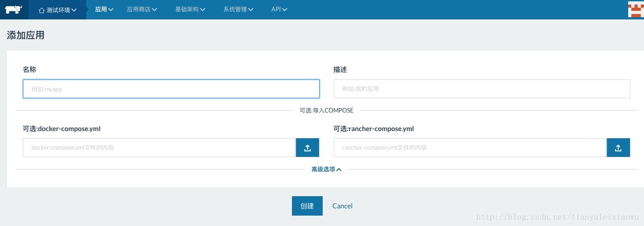644x226 pixels.
Task: Click the 创建 button
Action: pos(307,206)
